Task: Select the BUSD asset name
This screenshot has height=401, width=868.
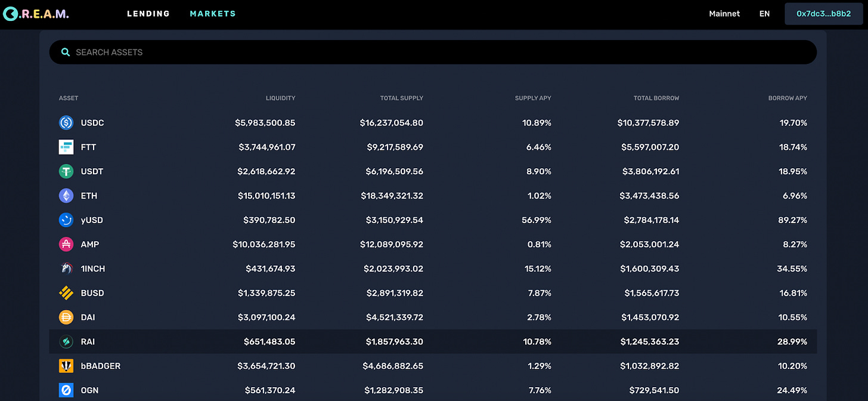Action: tap(92, 293)
